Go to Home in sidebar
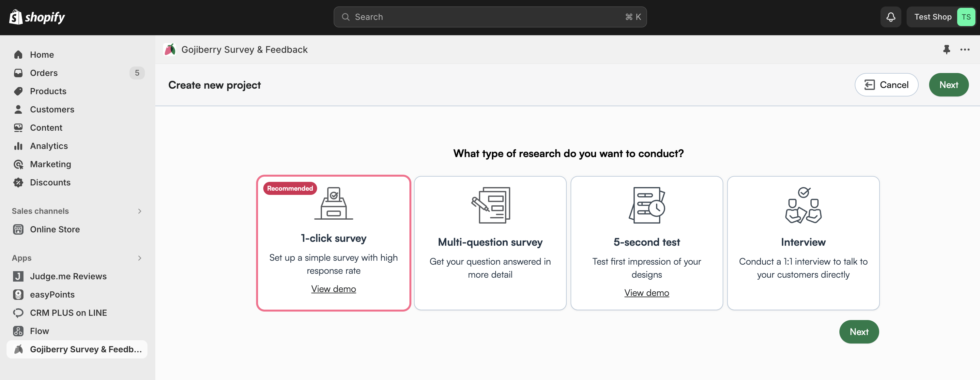 pos(76,55)
